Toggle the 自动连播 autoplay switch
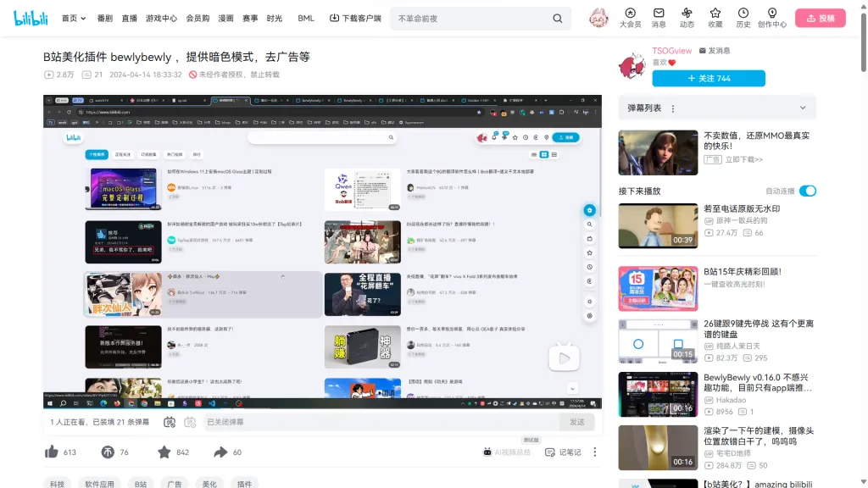The image size is (868, 488). click(808, 191)
